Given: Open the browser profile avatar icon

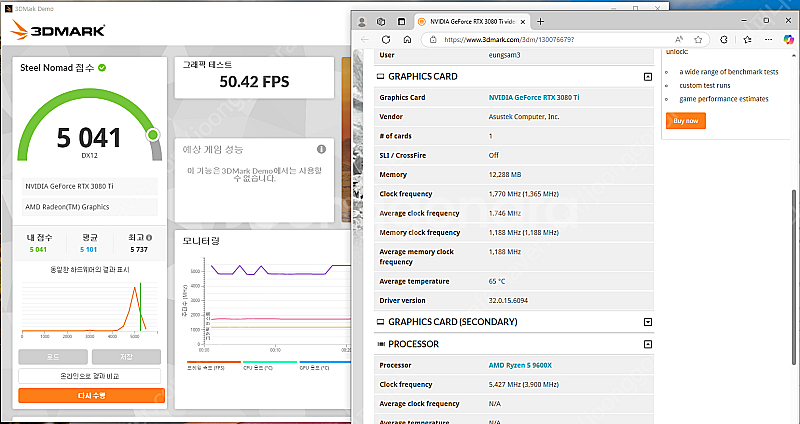Looking at the screenshot, I should (362, 22).
